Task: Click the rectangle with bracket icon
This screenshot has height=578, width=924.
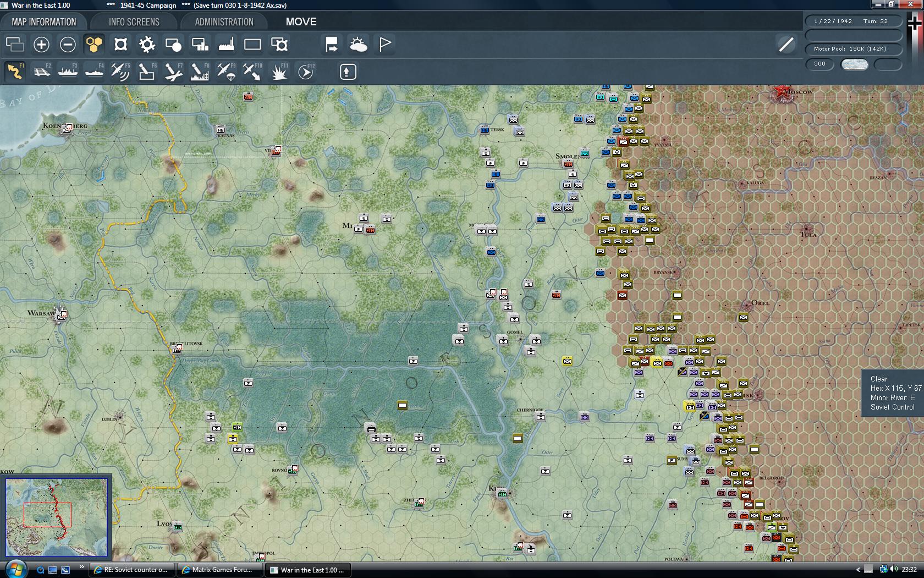Action: (279, 45)
